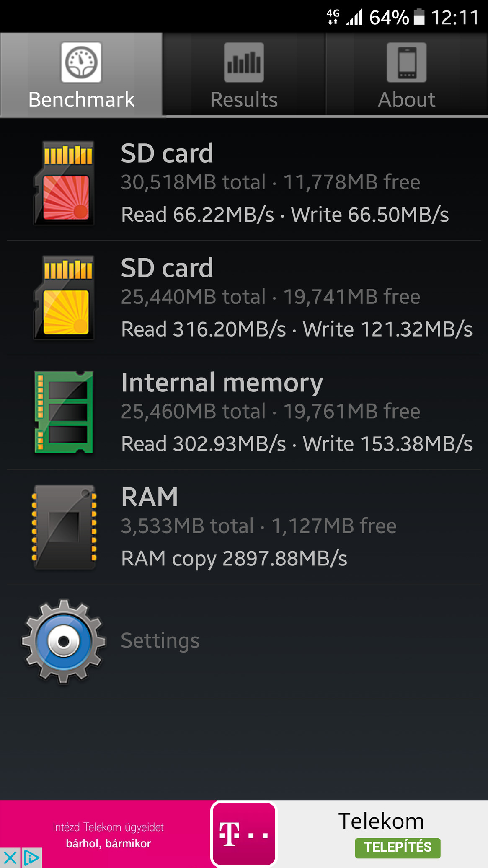Viewport: 488px width, 868px height.
Task: Close the ad with the X icon
Action: pos(9,858)
